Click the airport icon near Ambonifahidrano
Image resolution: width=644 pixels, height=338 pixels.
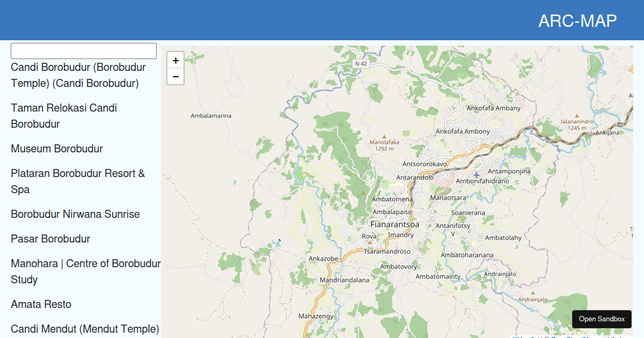click(x=477, y=174)
